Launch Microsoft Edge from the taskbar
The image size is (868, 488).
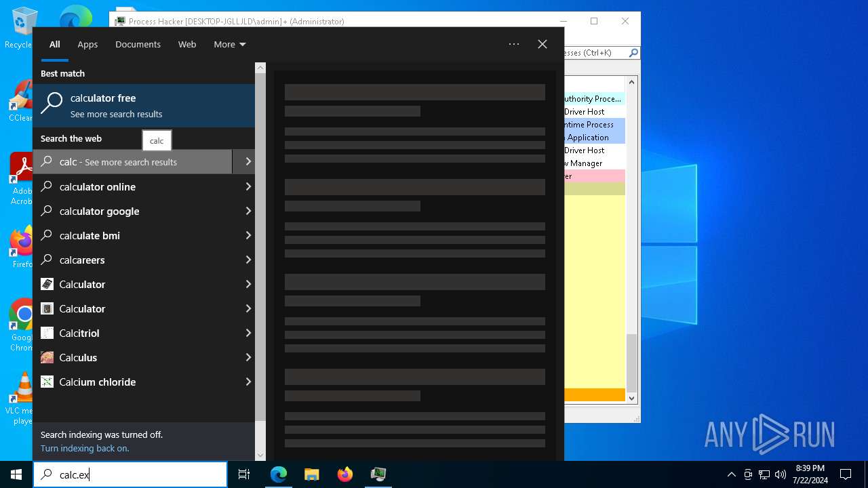(x=279, y=474)
